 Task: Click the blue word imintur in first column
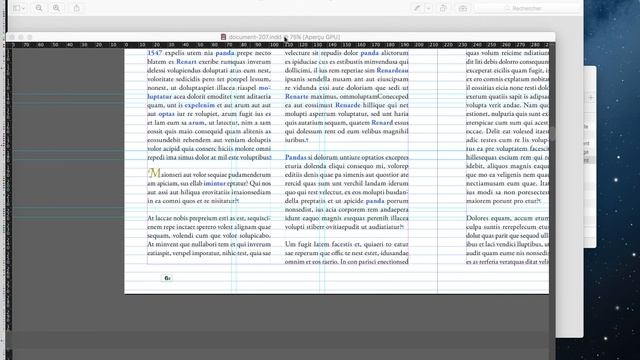click(215, 183)
